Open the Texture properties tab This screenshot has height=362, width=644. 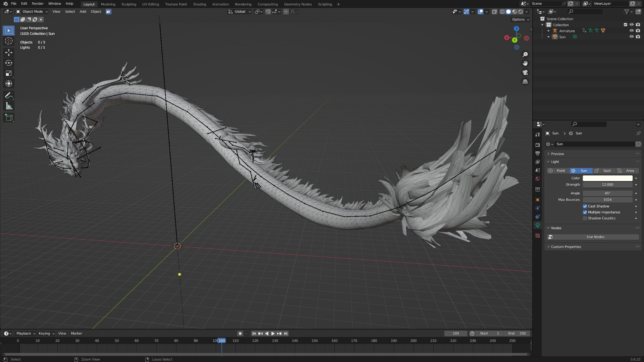(x=538, y=236)
